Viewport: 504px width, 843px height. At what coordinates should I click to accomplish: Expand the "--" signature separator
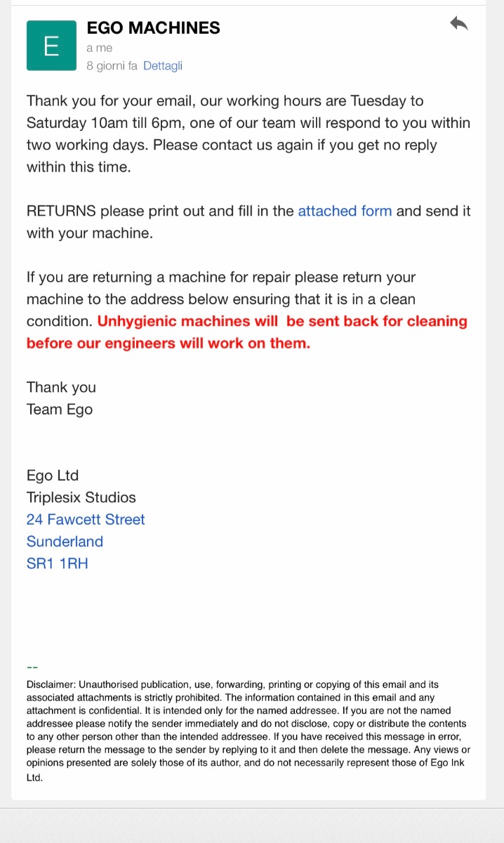32,667
